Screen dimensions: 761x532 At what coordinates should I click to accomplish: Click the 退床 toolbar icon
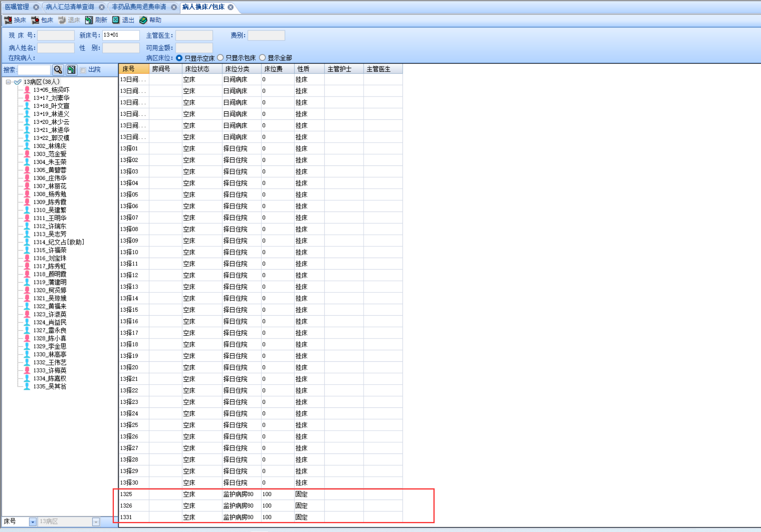62,20
